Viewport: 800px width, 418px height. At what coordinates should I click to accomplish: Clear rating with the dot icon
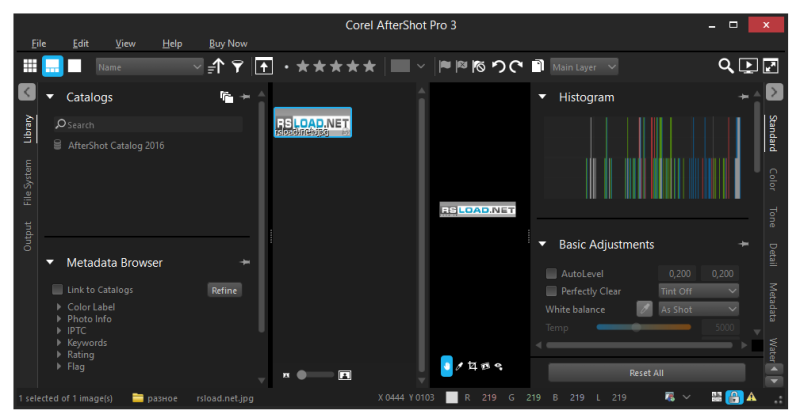[x=286, y=67]
